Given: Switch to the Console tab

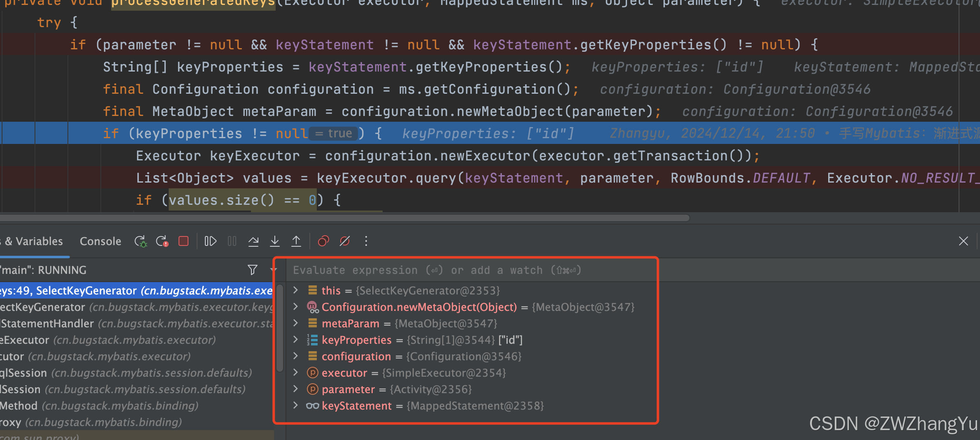Looking at the screenshot, I should pos(100,241).
